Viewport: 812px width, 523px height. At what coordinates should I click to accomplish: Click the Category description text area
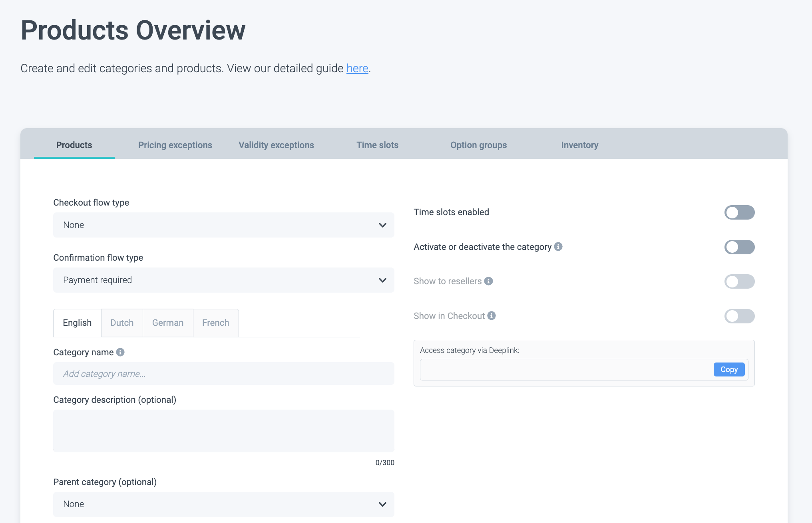point(223,431)
